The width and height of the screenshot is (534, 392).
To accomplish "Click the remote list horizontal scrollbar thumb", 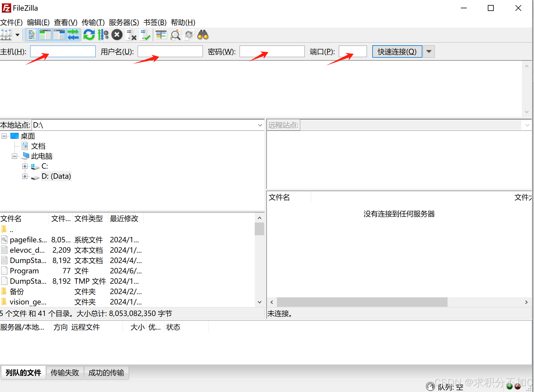I will coord(362,302).
